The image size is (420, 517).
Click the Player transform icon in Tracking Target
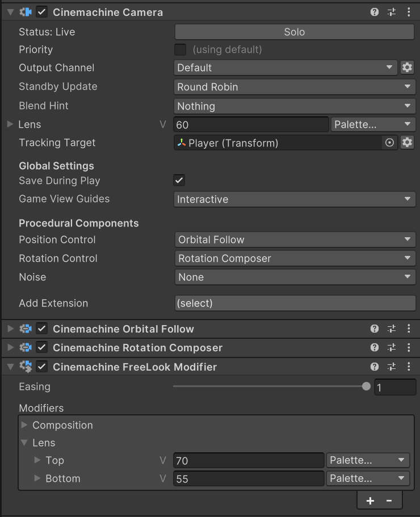pyautogui.click(x=182, y=143)
